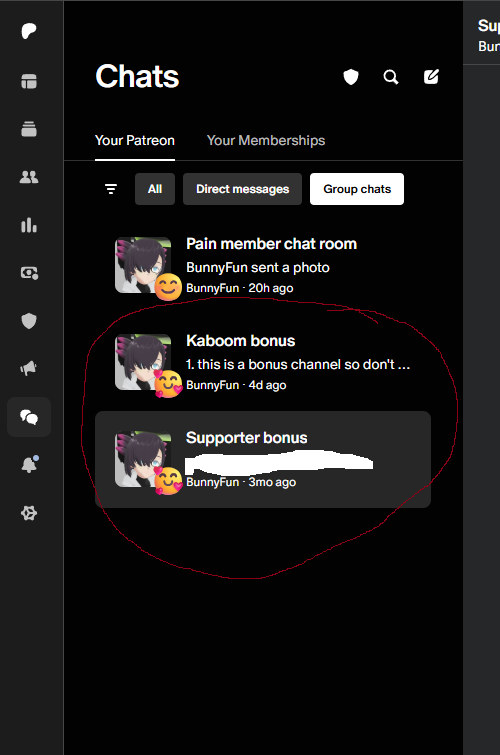Viewport: 500px width, 755px height.
Task: Open the payouts money icon in sidebar
Action: 29,273
